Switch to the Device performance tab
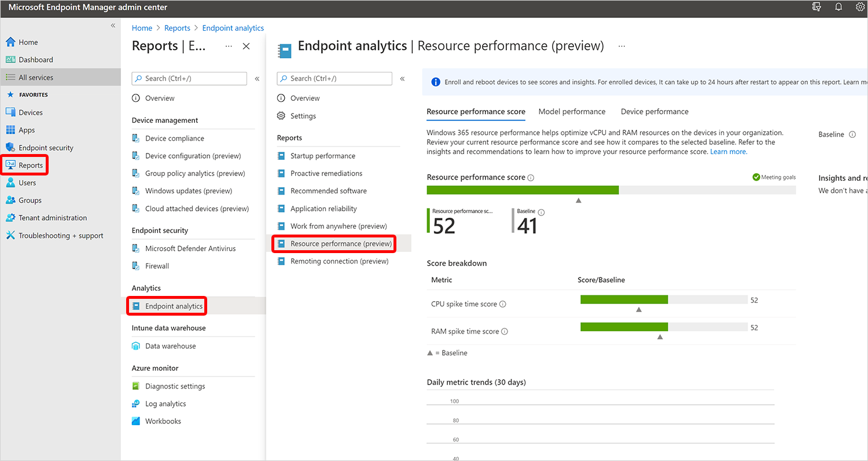The image size is (868, 461). pyautogui.click(x=654, y=111)
